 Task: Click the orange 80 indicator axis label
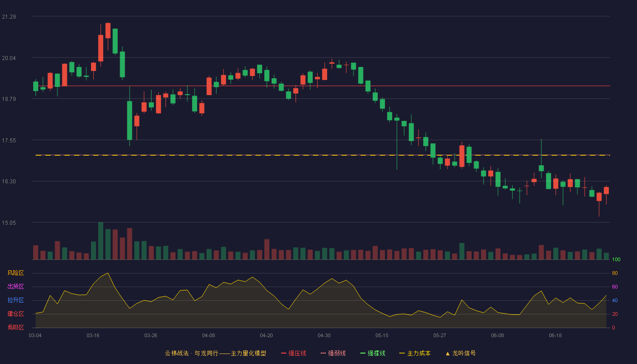[615, 273]
